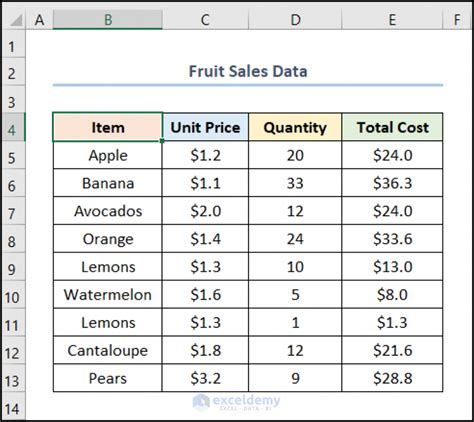Select row 10 header

coord(13,295)
